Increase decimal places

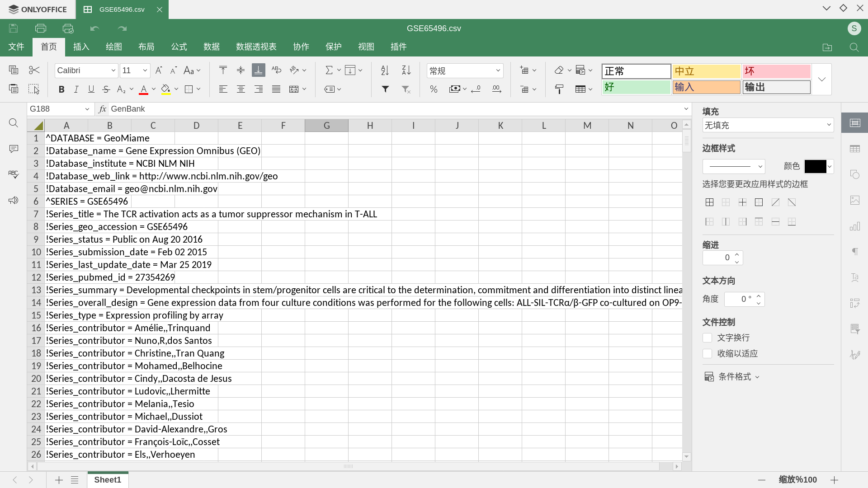[496, 89]
